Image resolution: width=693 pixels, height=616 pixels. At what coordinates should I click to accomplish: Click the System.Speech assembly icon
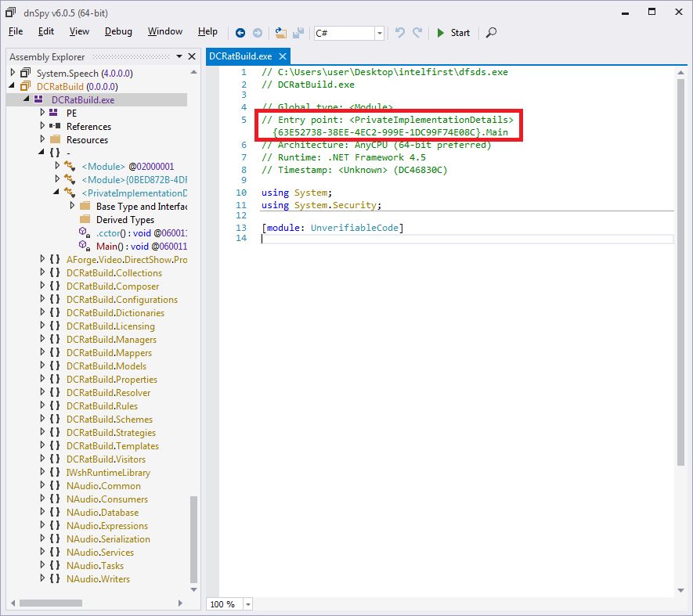(x=26, y=73)
